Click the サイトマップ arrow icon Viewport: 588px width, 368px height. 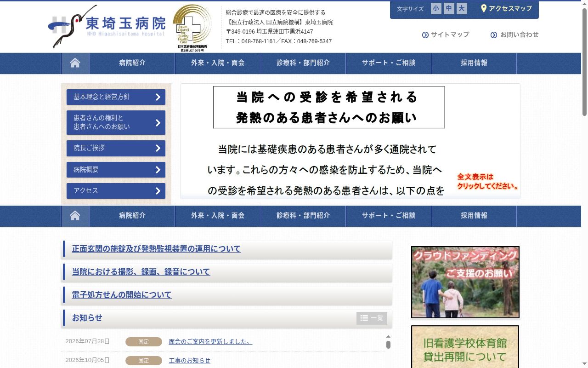[425, 35]
